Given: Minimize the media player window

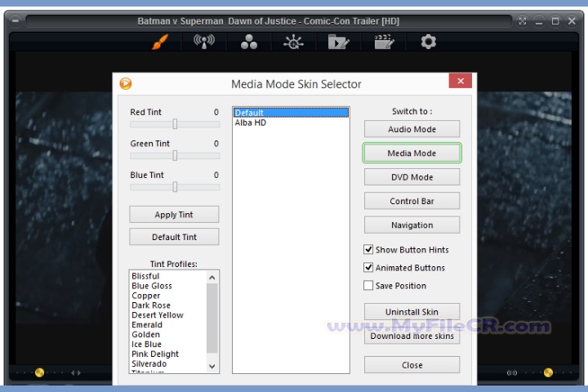Looking at the screenshot, I should 539,21.
